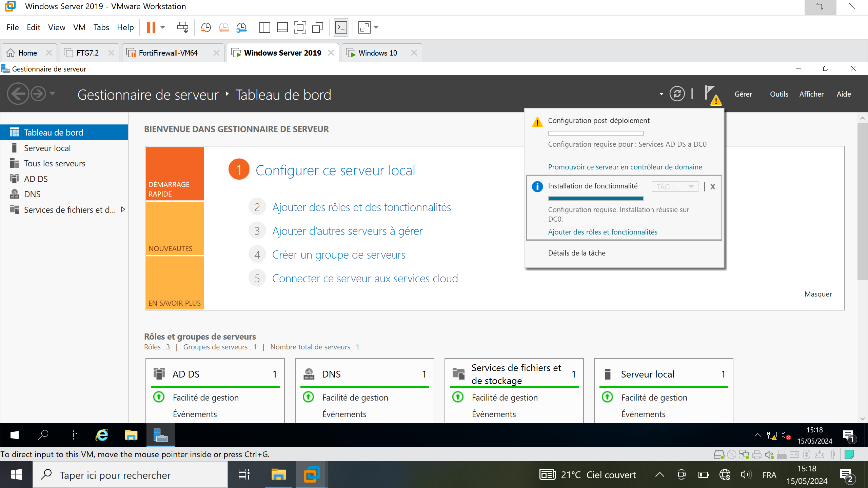This screenshot has height=488, width=868.
Task: Send Ctrl+Alt+Del to the VM
Action: coord(183,27)
